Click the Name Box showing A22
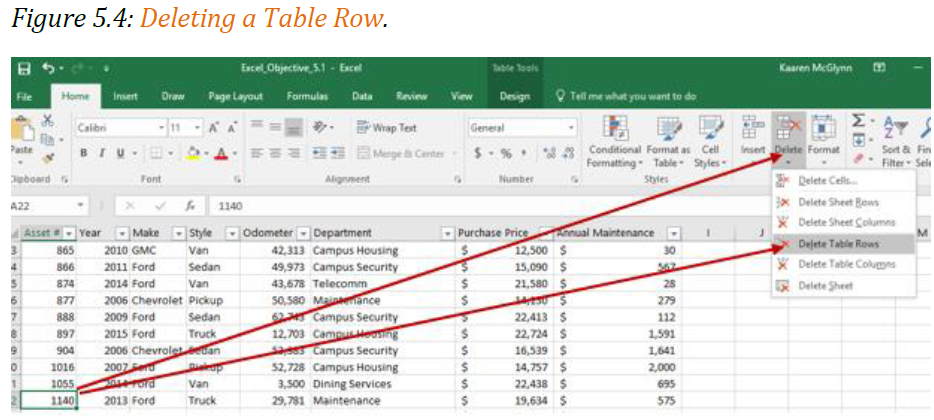 [x=49, y=206]
